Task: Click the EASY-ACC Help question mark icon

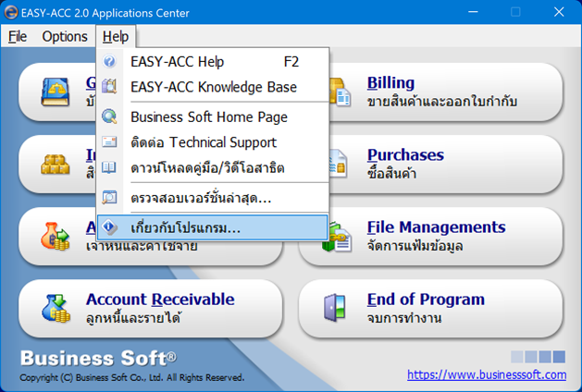Action: (x=110, y=62)
